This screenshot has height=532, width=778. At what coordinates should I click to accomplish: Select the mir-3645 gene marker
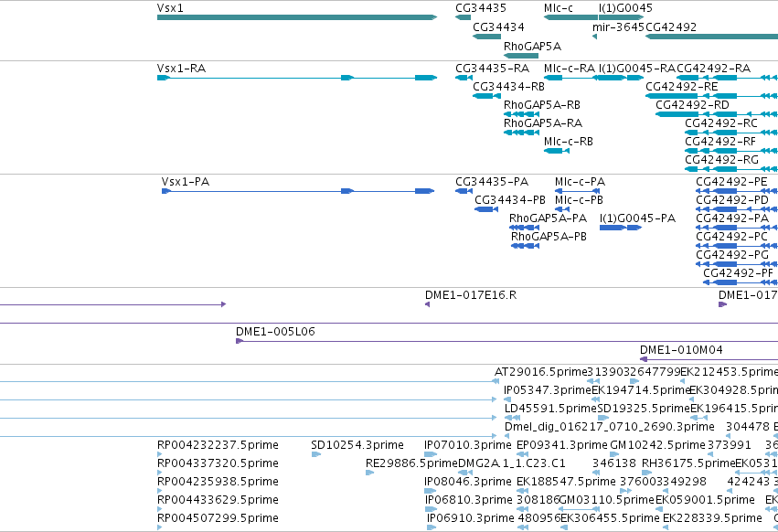[x=594, y=37]
